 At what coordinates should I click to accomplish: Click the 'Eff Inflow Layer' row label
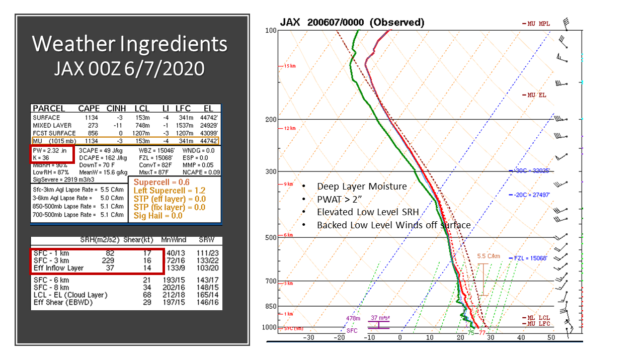(58, 268)
